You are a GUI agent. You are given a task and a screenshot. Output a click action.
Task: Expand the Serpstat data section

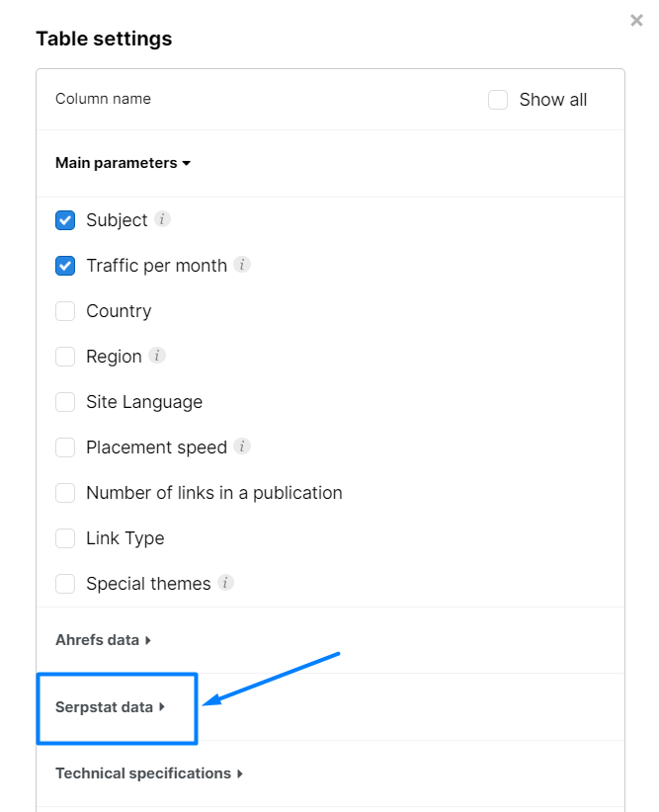click(x=107, y=707)
